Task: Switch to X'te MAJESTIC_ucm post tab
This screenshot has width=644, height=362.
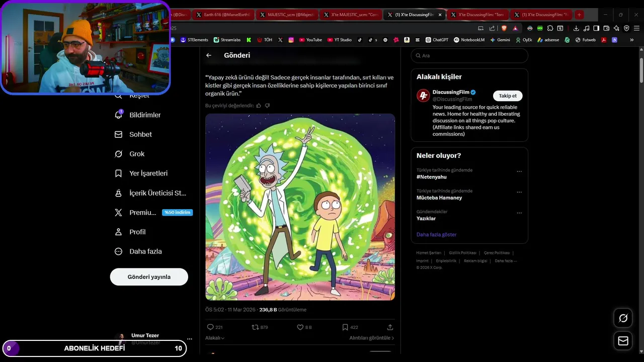Action: pyautogui.click(x=351, y=15)
